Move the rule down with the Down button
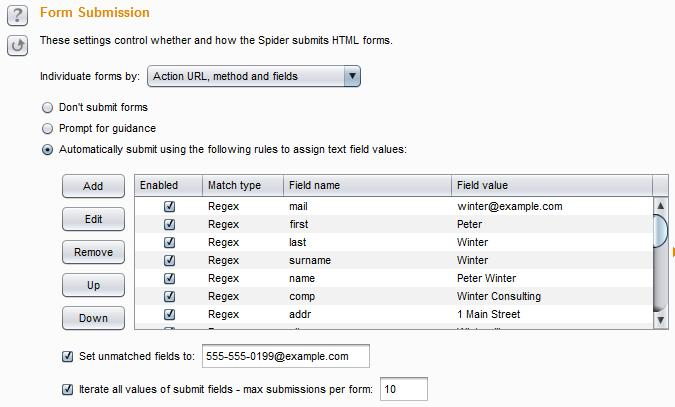675x407 pixels. point(93,318)
